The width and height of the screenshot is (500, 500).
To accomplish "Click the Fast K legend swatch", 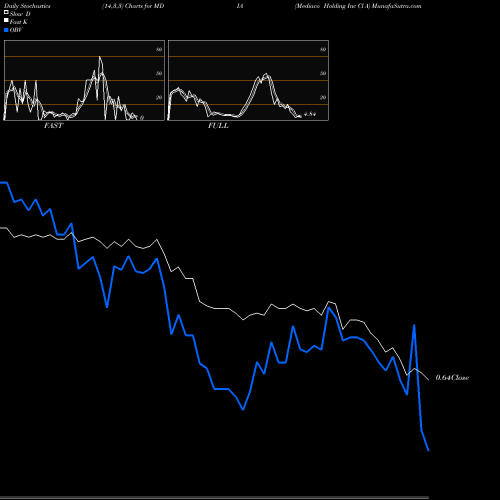I will [6, 20].
